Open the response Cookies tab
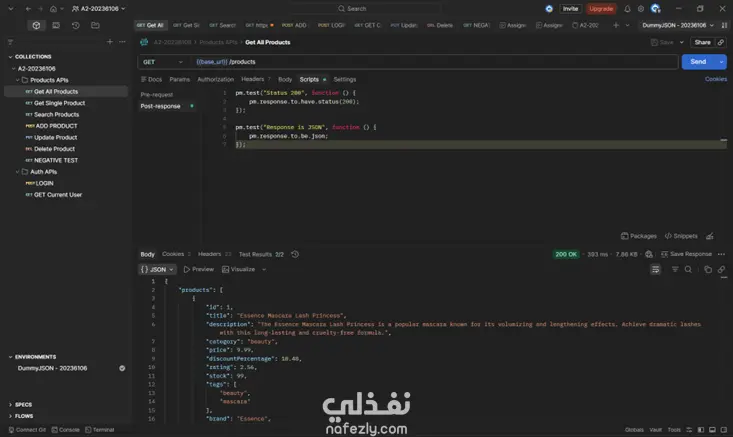Image resolution: width=733 pixels, height=437 pixels. coord(176,254)
